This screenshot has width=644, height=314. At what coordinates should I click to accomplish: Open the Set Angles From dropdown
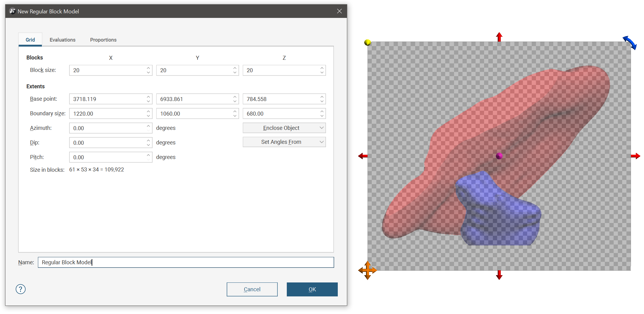284,142
